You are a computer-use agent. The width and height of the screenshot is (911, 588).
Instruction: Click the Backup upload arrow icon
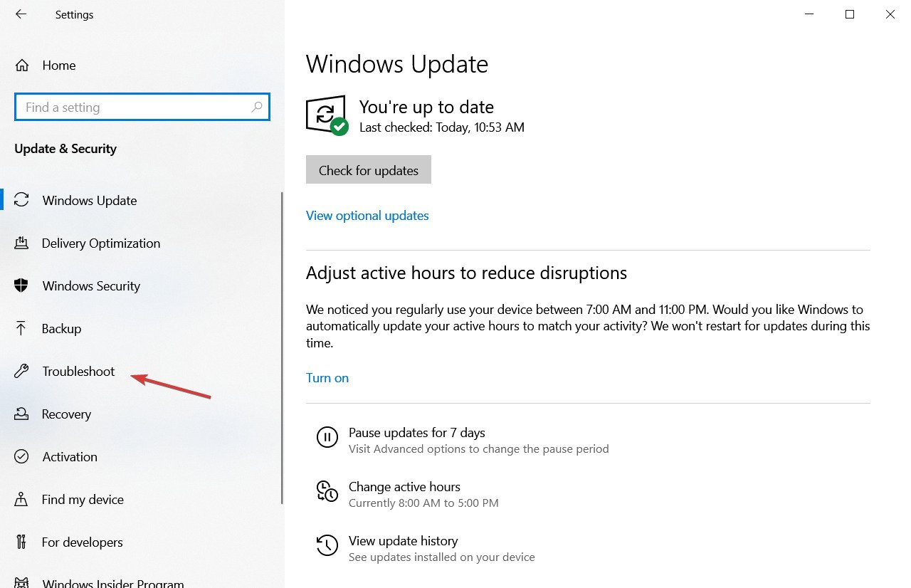coord(21,328)
